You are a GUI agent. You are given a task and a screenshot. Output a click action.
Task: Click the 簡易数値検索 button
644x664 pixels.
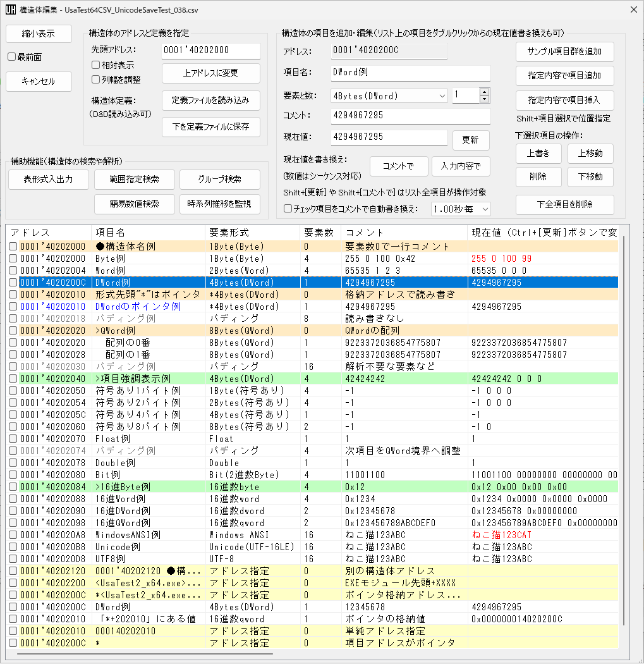135,204
